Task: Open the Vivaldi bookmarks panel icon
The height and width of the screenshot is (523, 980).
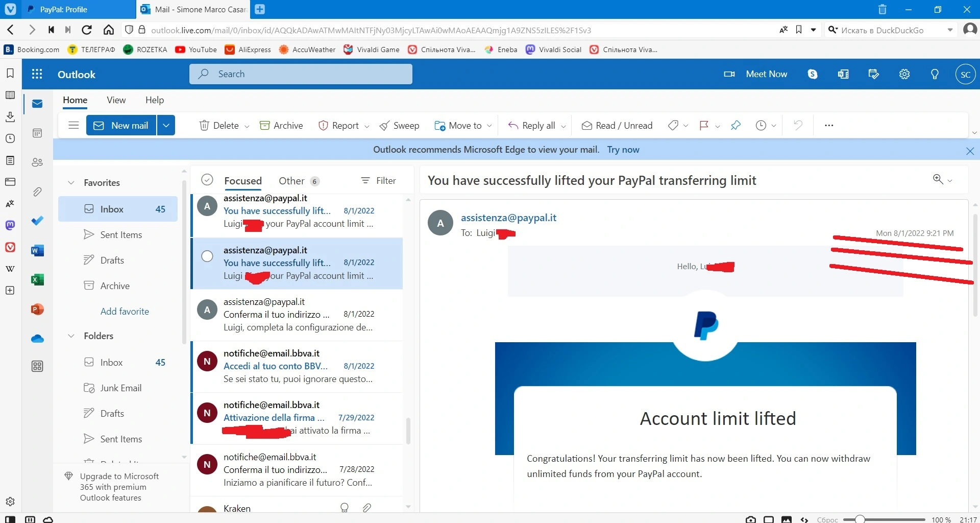Action: click(10, 73)
